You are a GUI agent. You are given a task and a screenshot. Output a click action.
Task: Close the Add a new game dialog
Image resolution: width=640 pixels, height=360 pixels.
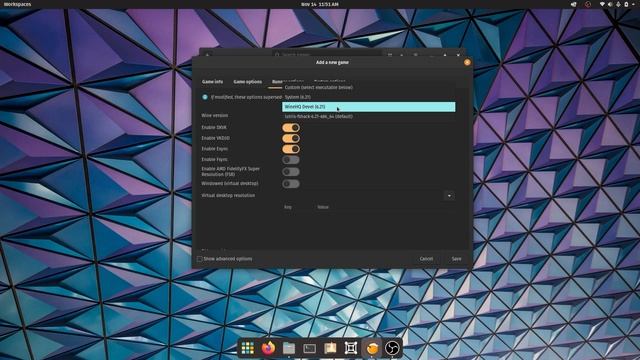click(x=467, y=62)
